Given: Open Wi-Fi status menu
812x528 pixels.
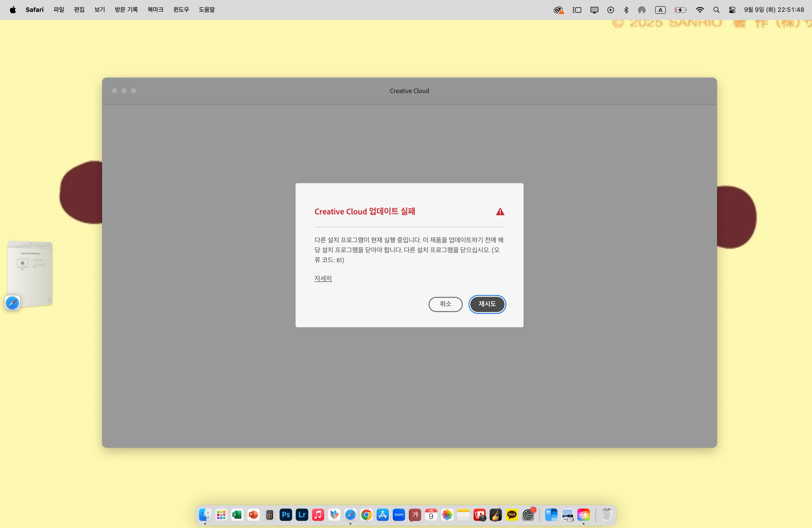Looking at the screenshot, I should (700, 10).
